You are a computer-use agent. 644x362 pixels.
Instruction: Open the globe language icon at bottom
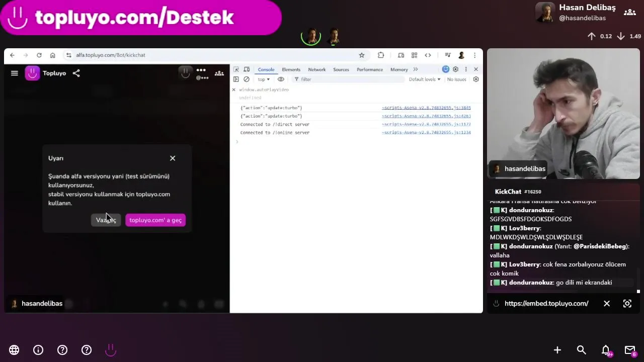click(14, 350)
